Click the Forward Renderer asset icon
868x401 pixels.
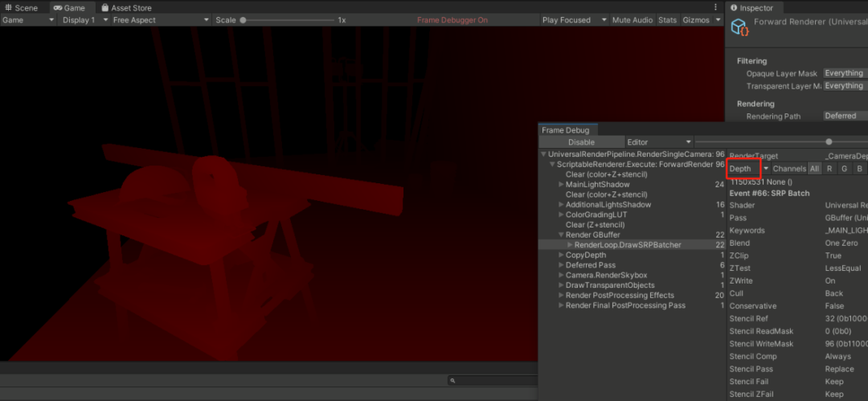tap(738, 27)
